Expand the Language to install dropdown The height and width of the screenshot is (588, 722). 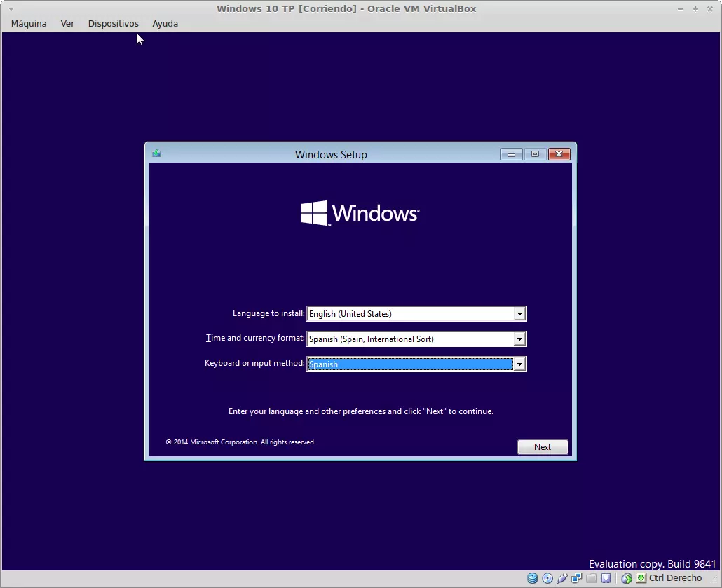click(x=519, y=314)
